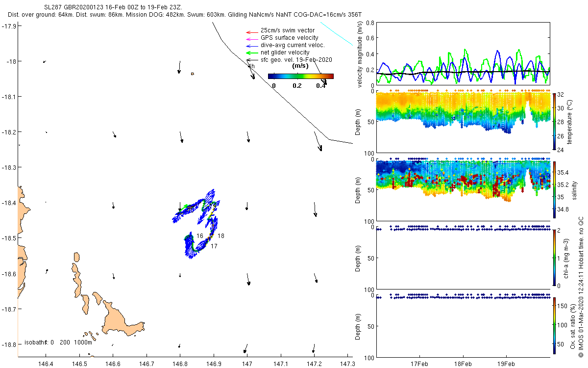Click the velocity plot tick '0.8'
Viewport: 588px width, 368px height.
[x=369, y=23]
